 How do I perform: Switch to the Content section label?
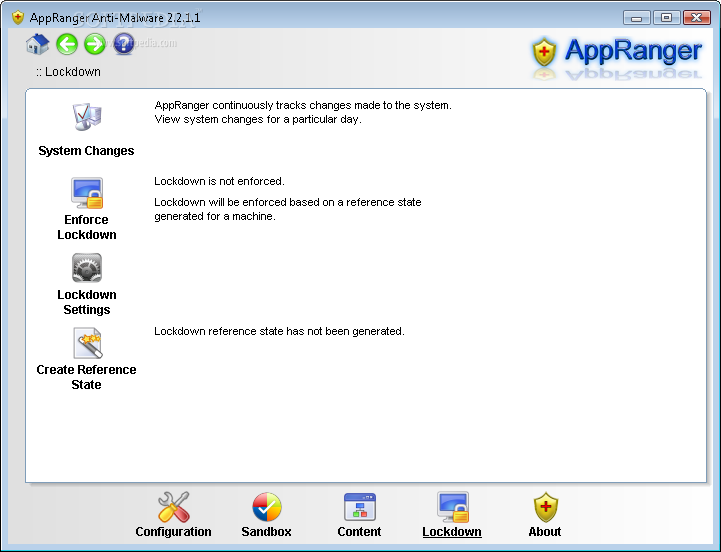click(x=360, y=532)
